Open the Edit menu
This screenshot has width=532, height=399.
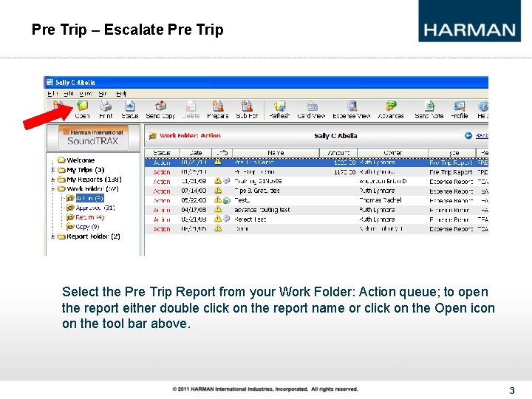click(x=69, y=93)
